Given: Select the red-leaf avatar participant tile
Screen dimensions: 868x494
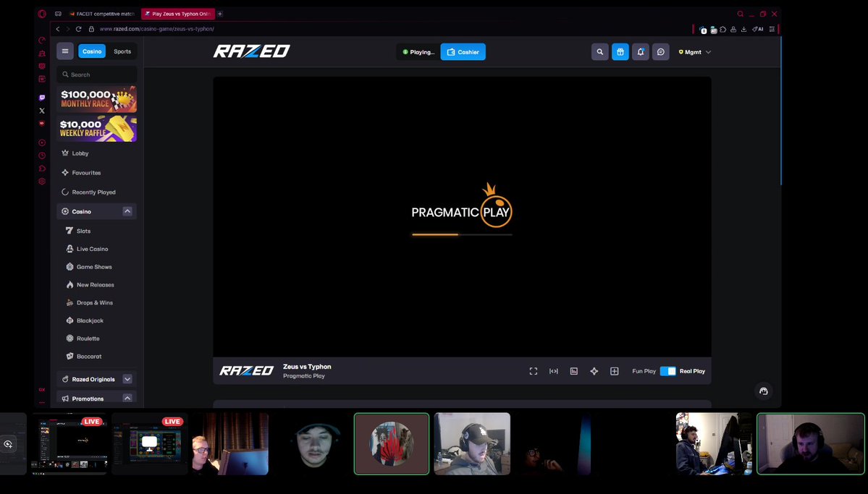Looking at the screenshot, I should [392, 443].
